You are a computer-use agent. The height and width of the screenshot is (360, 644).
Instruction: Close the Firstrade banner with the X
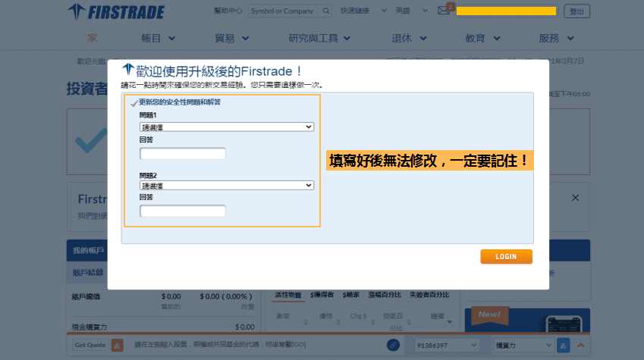(x=575, y=198)
